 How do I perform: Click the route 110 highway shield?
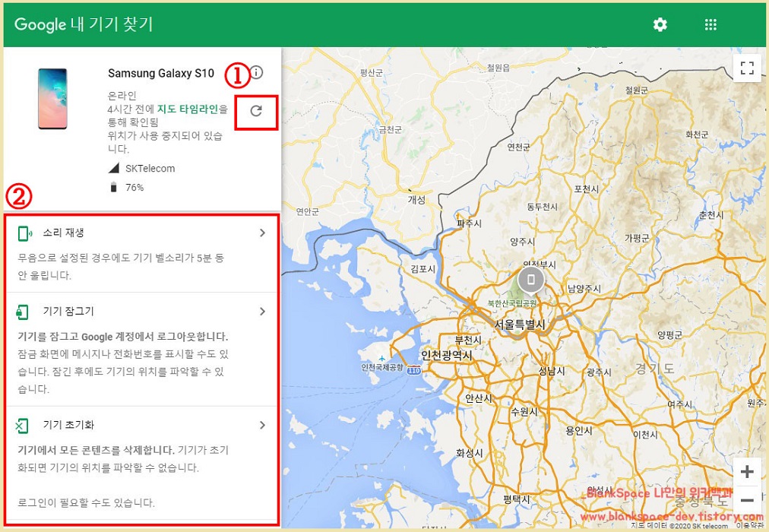(414, 371)
